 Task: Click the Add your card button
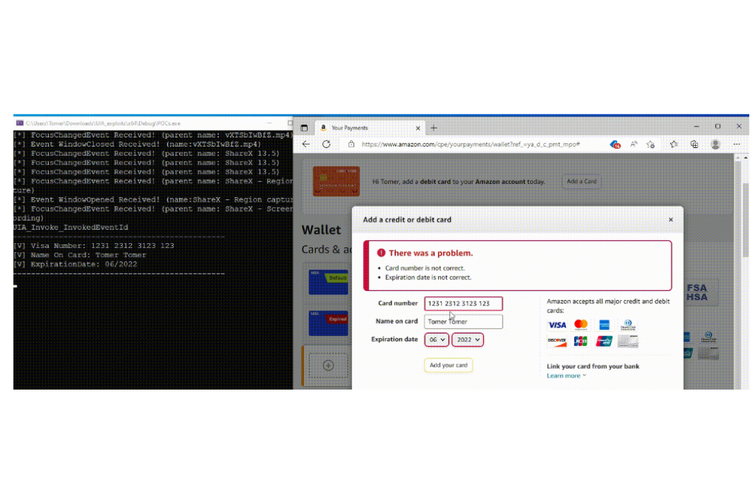pyautogui.click(x=448, y=365)
